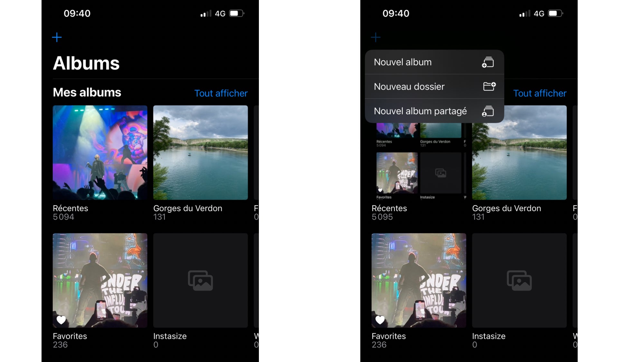Open Gorges du Verdon album on left
Screen dimensions: 644x362
(x=200, y=153)
